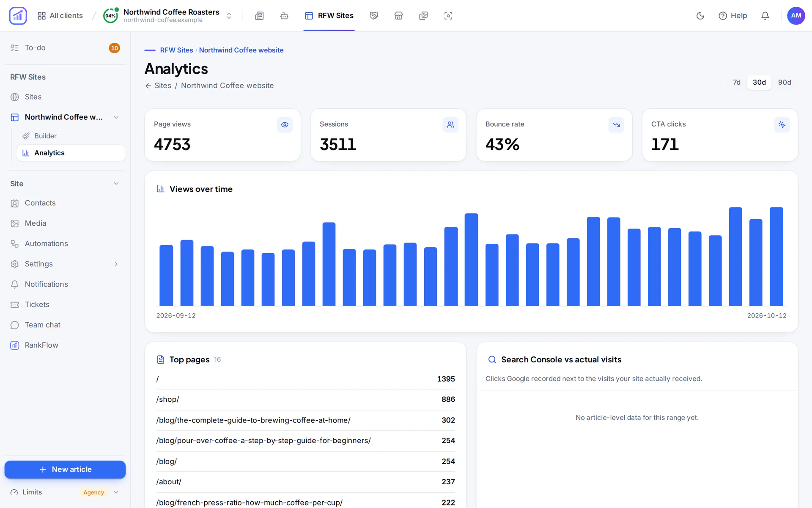Image resolution: width=812 pixels, height=508 pixels.
Task: Go back to Sites breadcrumb link
Action: (x=158, y=86)
